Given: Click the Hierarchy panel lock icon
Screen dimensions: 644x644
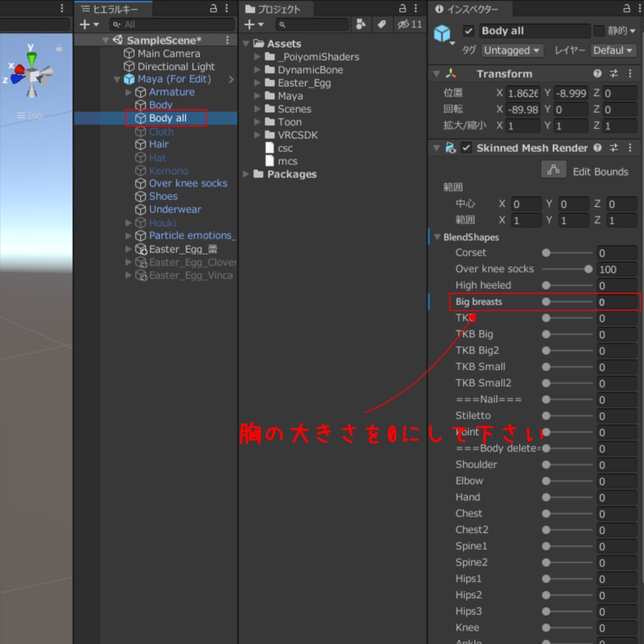Looking at the screenshot, I should [x=213, y=8].
